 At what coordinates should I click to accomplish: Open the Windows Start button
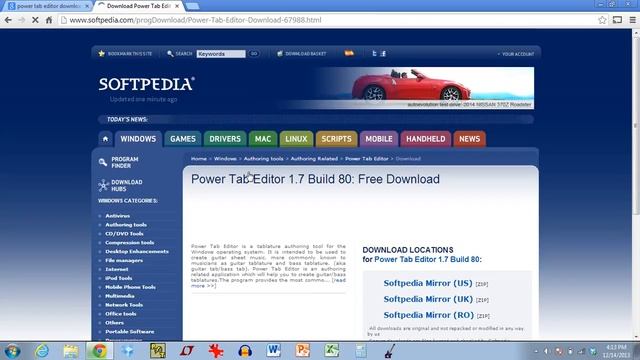tap(12, 351)
